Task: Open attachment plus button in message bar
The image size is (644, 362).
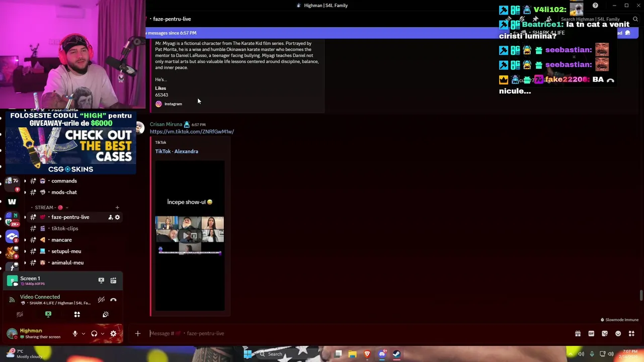Action: point(137,333)
